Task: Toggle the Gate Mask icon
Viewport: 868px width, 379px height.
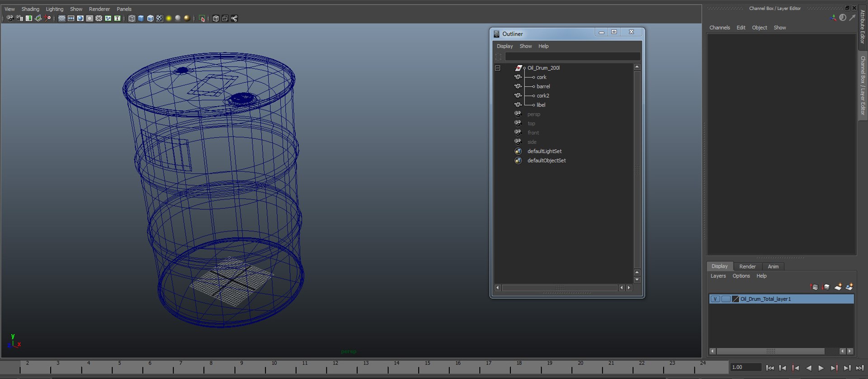Action: [90, 18]
